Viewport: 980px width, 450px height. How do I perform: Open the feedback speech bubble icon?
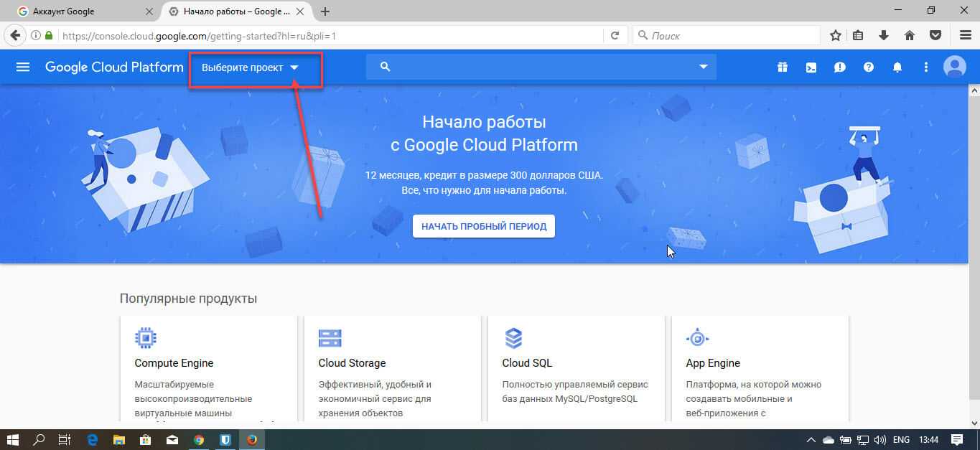[839, 67]
